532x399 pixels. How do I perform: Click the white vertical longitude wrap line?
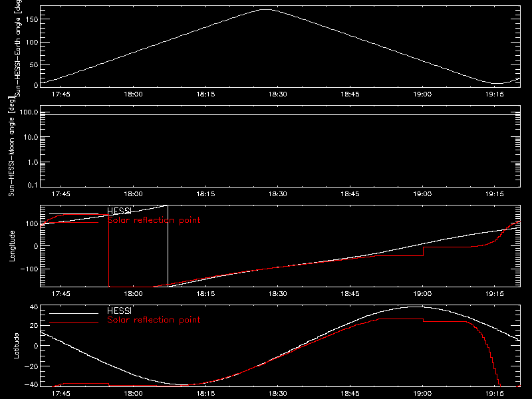[x=168, y=246]
